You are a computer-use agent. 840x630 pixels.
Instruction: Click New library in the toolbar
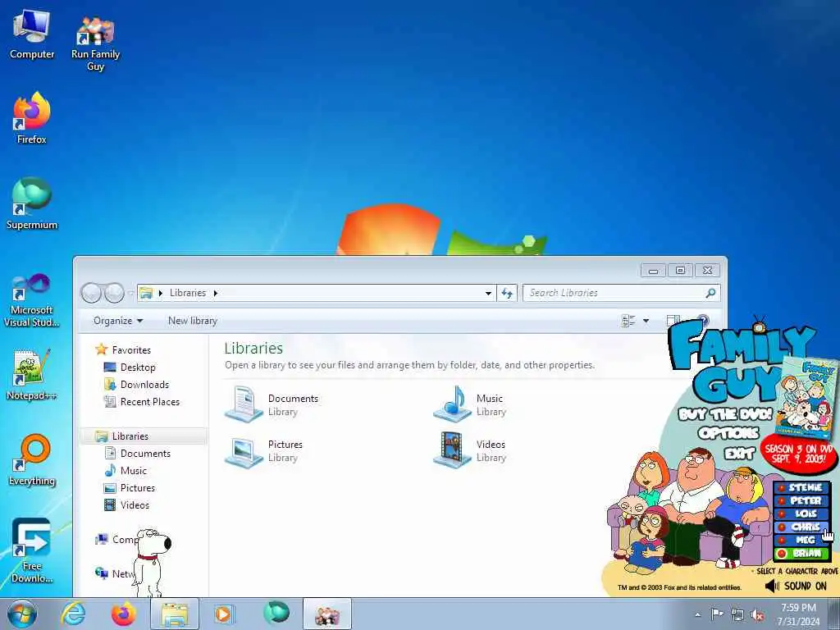(x=193, y=321)
